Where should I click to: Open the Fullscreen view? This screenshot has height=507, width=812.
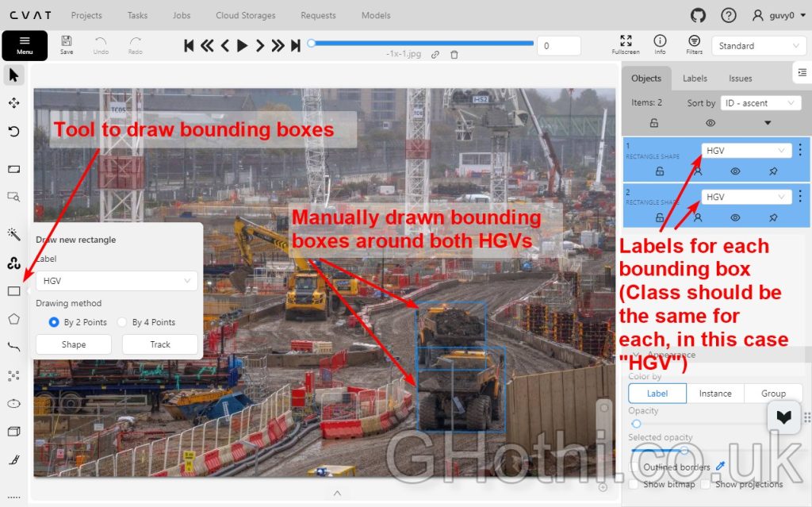click(626, 44)
